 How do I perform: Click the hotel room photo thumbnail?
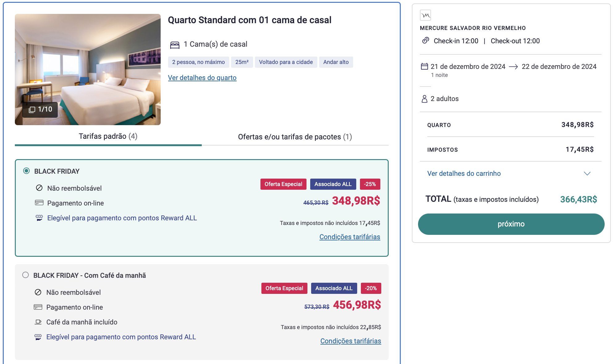pyautogui.click(x=88, y=70)
